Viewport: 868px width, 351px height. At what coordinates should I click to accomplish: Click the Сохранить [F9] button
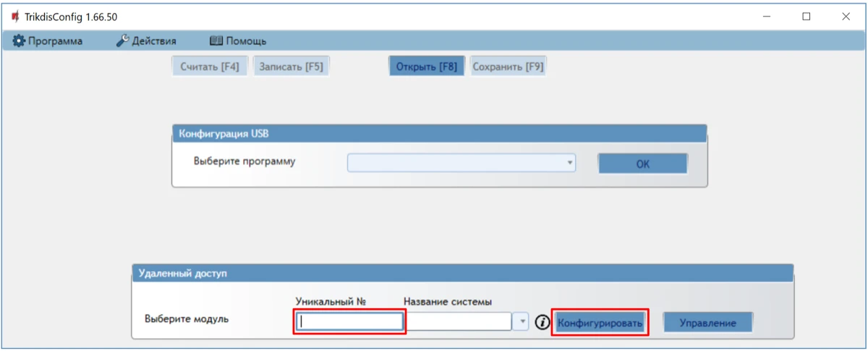[508, 67]
